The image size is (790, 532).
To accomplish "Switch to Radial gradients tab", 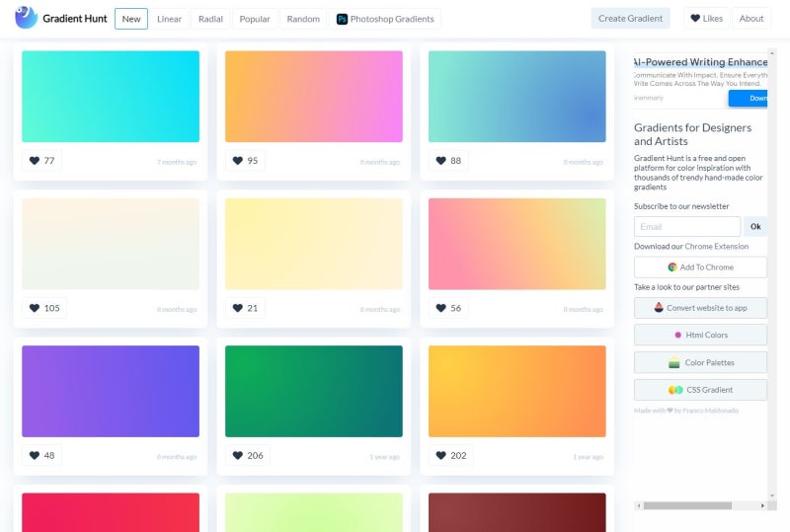I will (210, 19).
